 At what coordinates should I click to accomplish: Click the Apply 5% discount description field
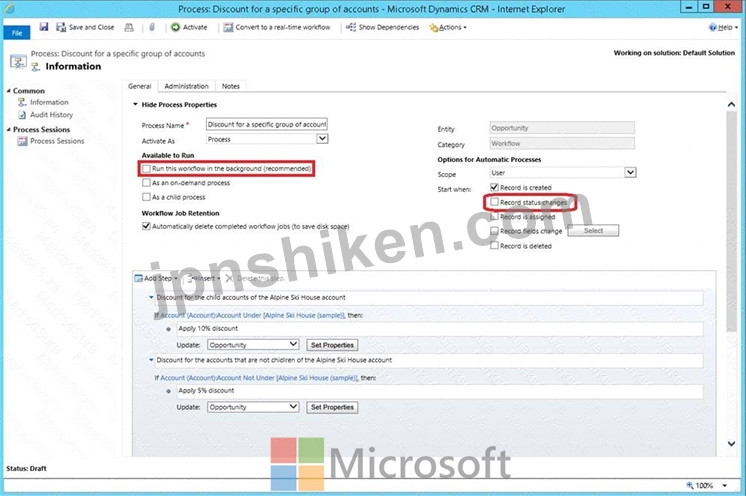[440, 391]
